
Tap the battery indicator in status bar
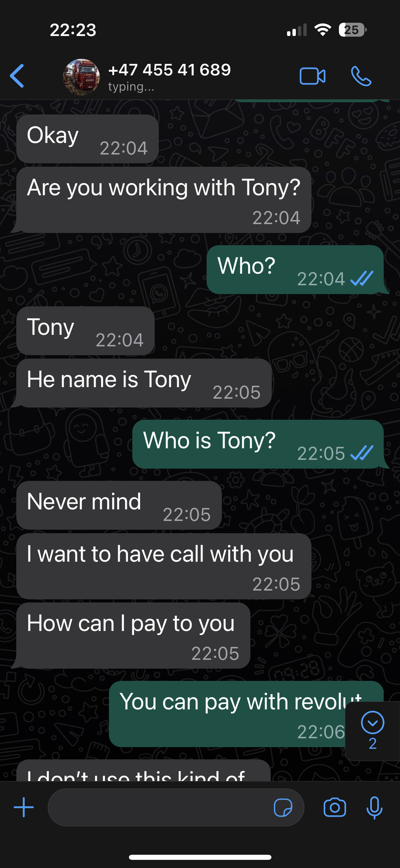(352, 30)
